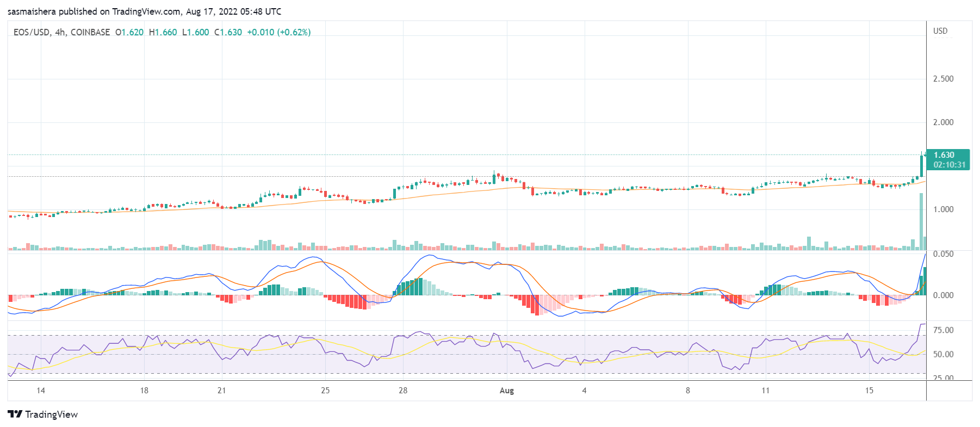
Task: Click the current price label 1.630
Action: click(x=944, y=155)
